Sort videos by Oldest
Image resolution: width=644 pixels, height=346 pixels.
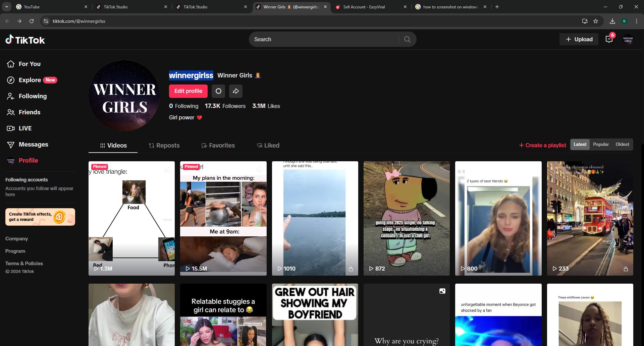coord(622,145)
